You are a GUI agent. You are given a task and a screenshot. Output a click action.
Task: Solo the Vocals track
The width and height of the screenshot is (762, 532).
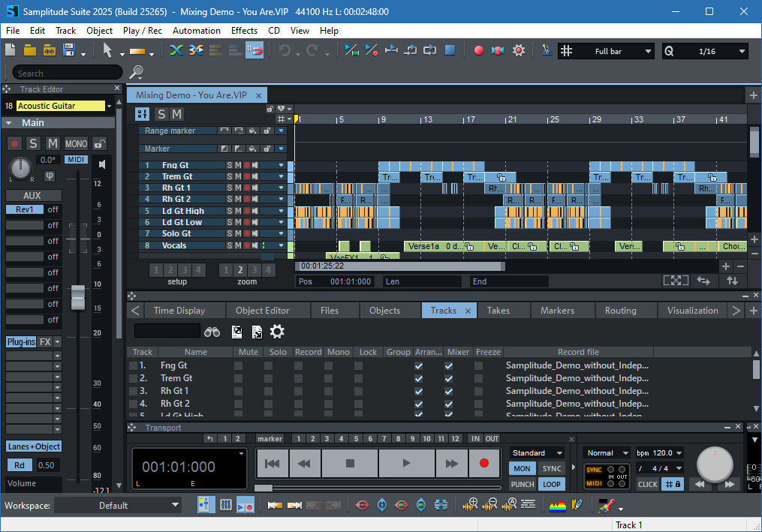point(228,245)
